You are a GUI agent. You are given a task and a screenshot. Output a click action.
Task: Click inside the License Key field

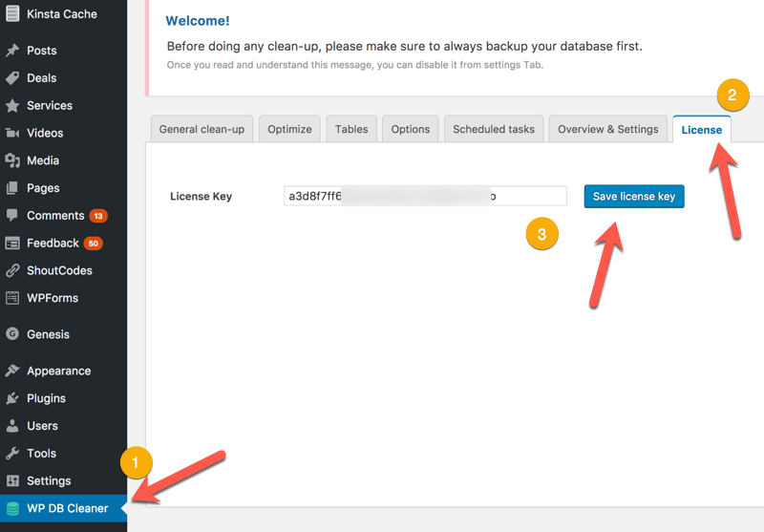coord(425,196)
